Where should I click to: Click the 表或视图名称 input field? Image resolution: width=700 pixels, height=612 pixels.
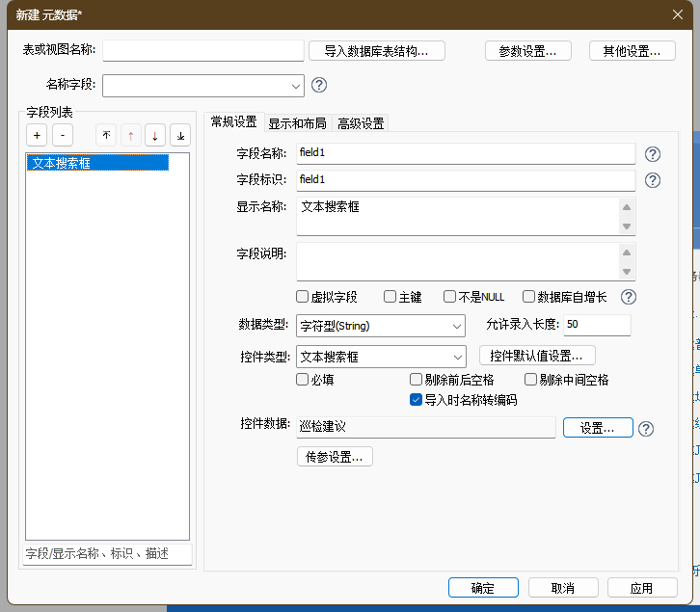(x=202, y=51)
